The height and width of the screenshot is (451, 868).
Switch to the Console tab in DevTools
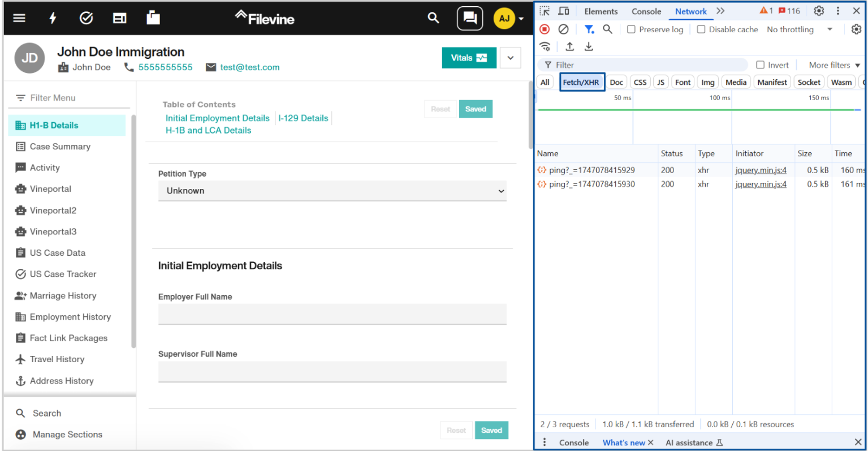tap(646, 11)
